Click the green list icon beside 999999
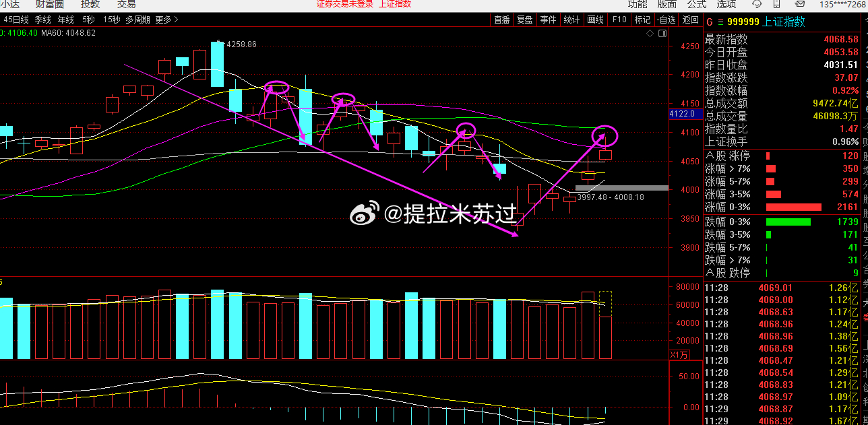Viewport: 868px width, 425px height. (721, 22)
